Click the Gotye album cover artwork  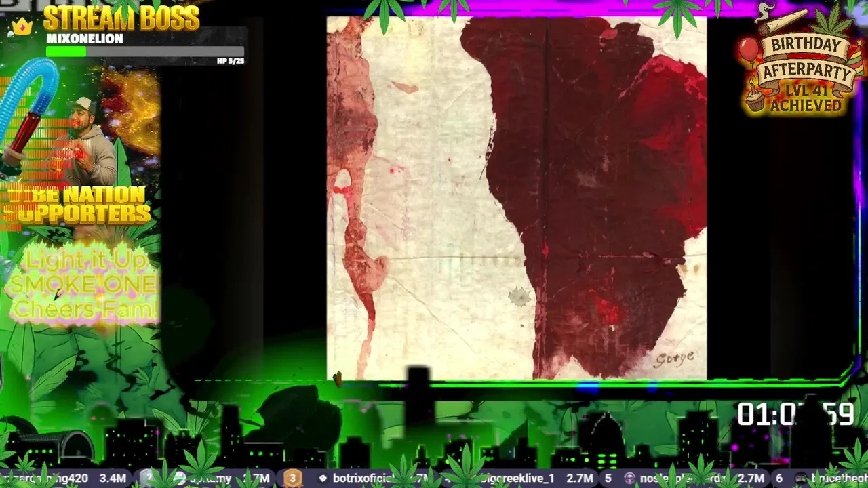point(517,198)
